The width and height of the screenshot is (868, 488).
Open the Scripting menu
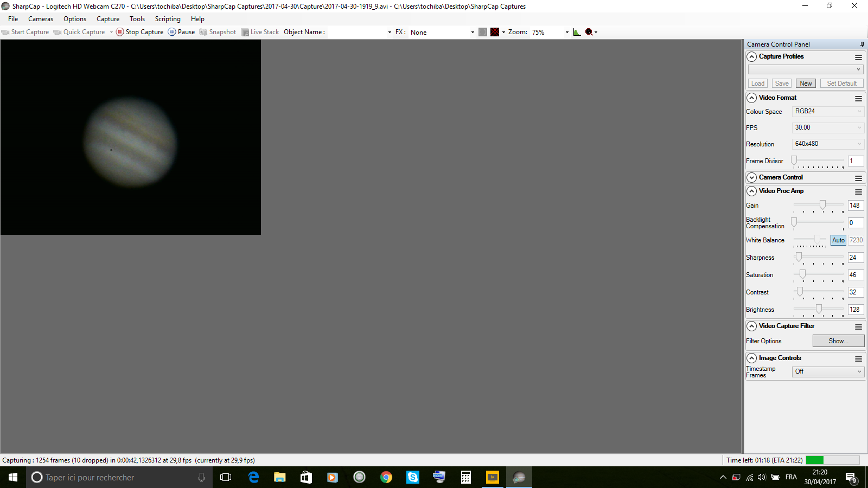click(168, 18)
